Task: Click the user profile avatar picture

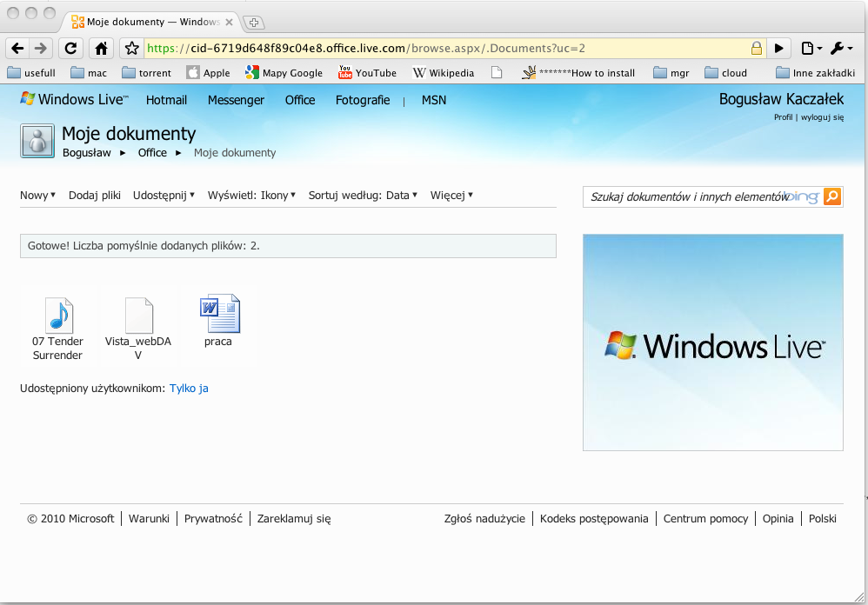Action: pyautogui.click(x=37, y=141)
